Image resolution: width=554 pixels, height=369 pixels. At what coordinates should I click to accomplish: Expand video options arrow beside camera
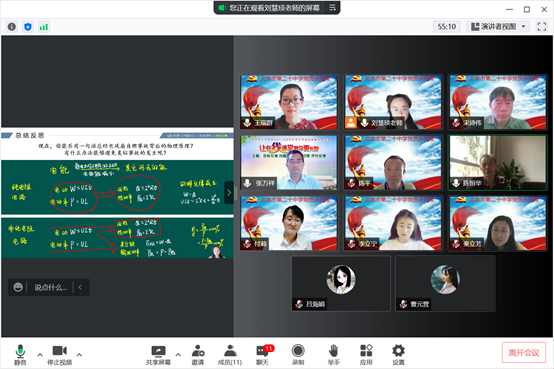point(79,355)
